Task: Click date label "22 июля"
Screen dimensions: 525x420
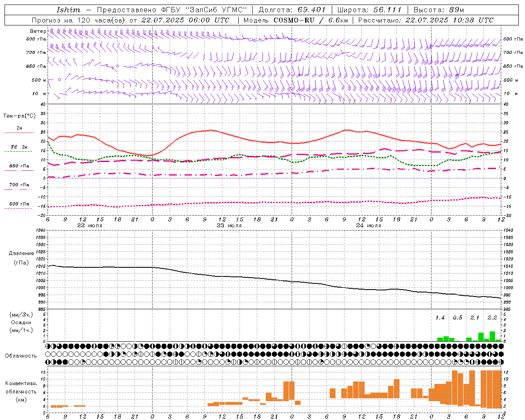Action: coord(90,226)
